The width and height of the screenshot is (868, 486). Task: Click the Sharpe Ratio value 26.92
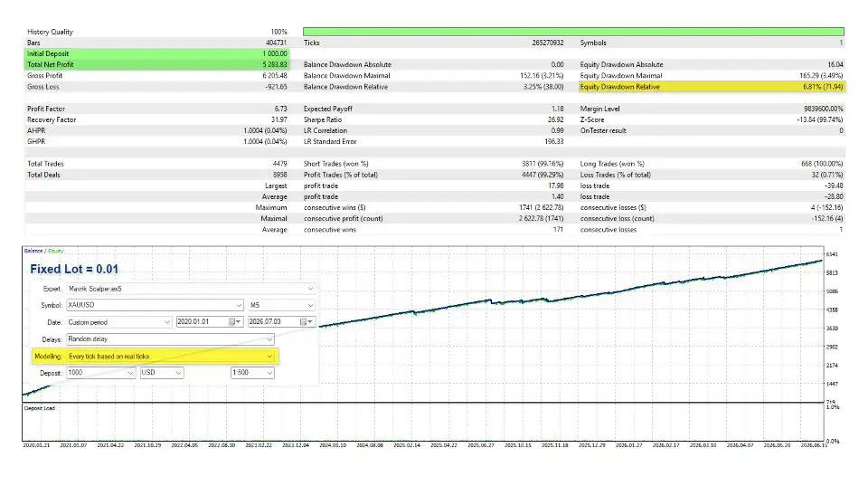pos(556,119)
